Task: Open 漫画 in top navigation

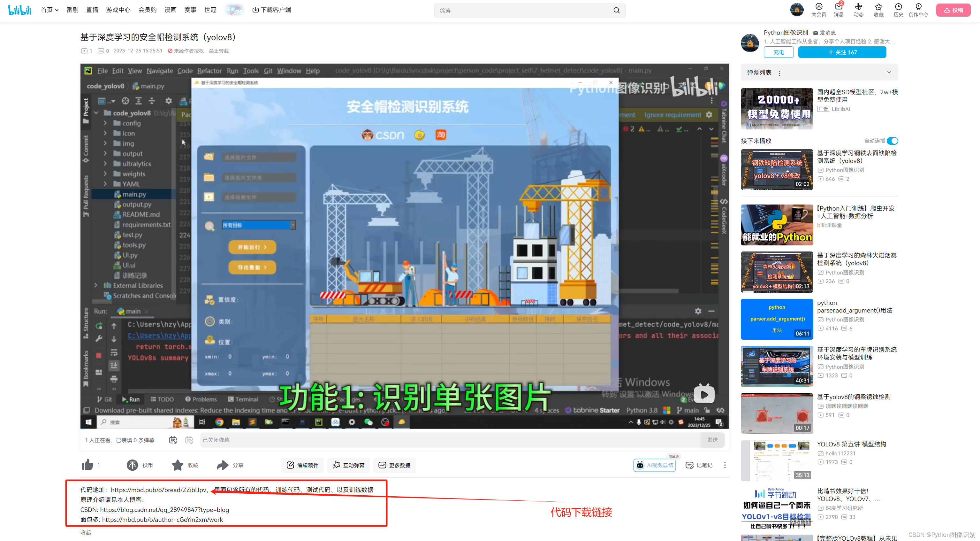Action: pos(171,10)
